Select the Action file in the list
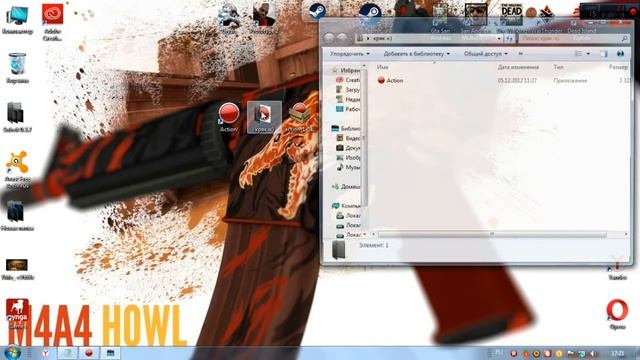Screen dimensions: 640x360 [390, 80]
